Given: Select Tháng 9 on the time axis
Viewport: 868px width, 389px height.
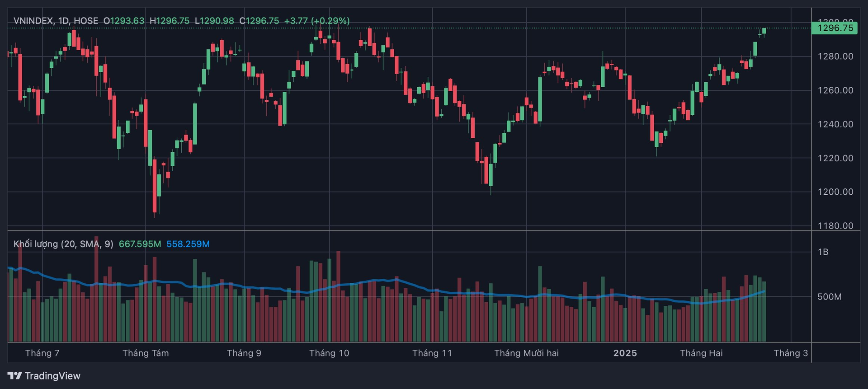Looking at the screenshot, I should pos(244,353).
